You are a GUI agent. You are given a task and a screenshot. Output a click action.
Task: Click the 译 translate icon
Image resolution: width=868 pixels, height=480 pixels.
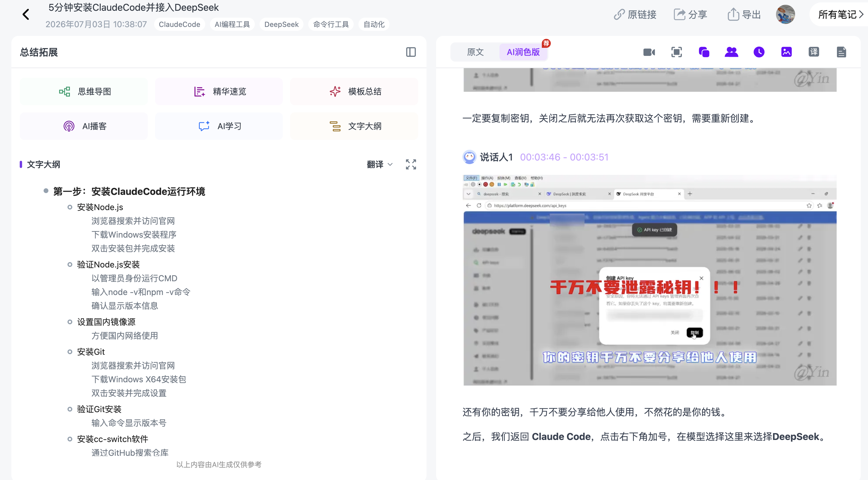point(813,52)
